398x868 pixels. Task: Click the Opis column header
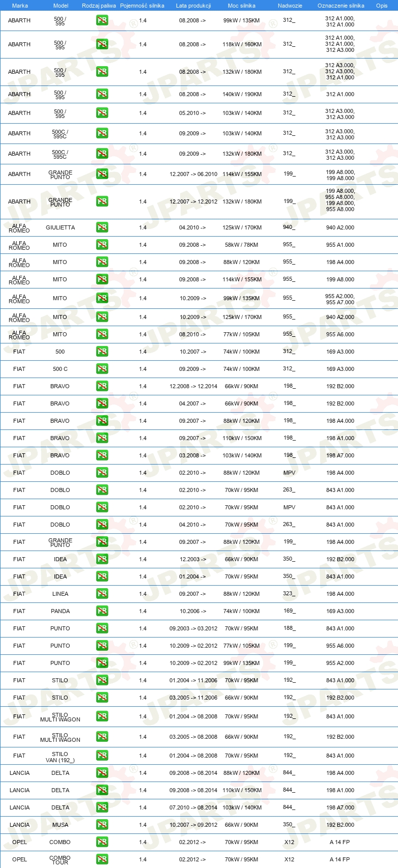click(382, 6)
